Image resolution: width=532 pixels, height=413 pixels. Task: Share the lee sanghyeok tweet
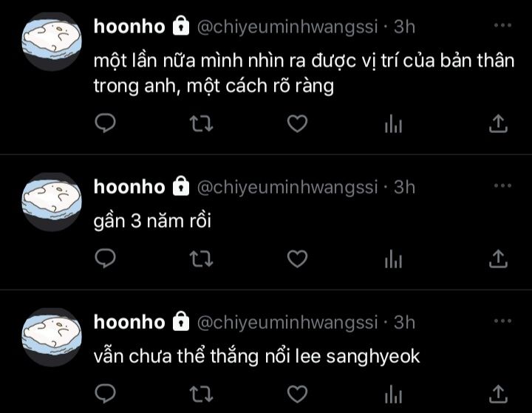point(498,394)
